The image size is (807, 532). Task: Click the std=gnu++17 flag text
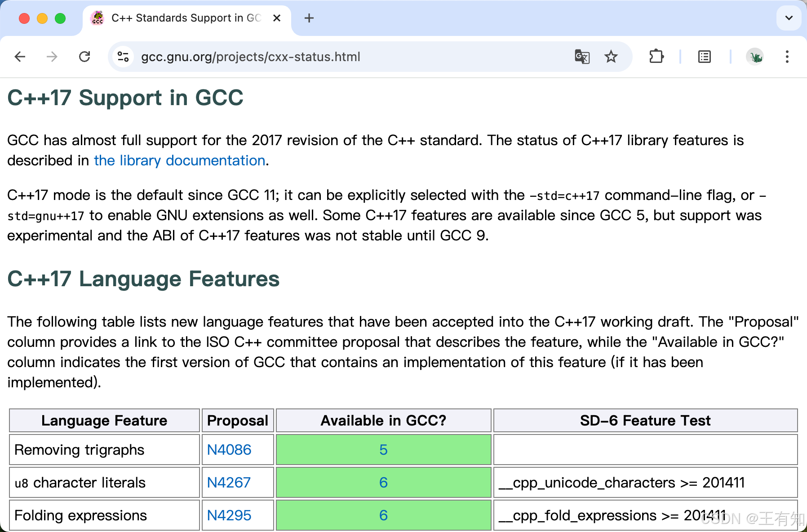pos(46,216)
